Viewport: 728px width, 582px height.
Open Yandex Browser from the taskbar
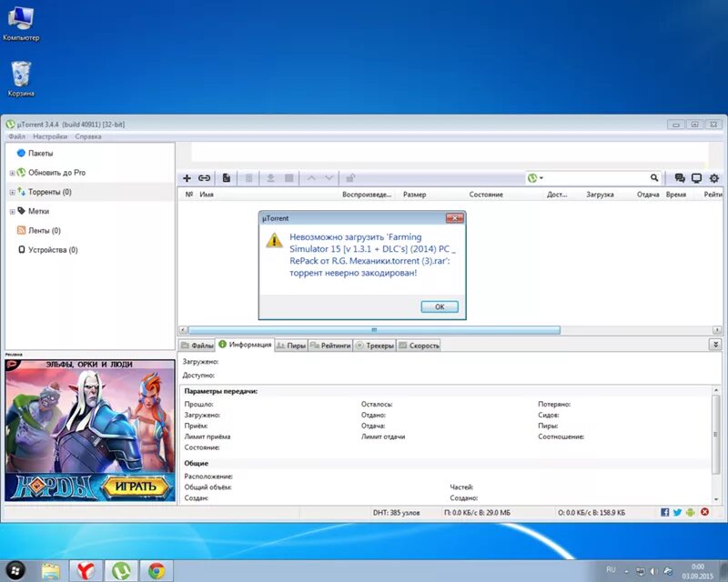click(x=86, y=570)
